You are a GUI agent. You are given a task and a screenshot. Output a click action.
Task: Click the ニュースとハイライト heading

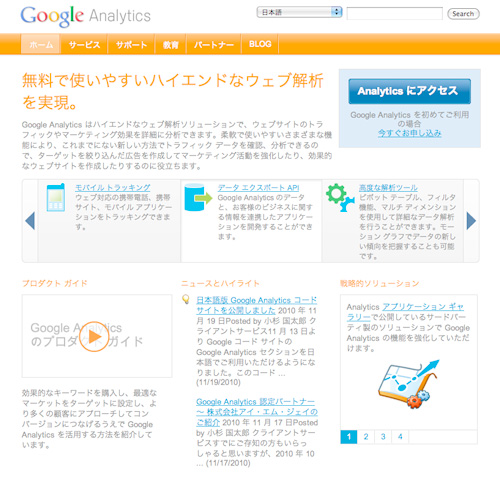point(220,283)
